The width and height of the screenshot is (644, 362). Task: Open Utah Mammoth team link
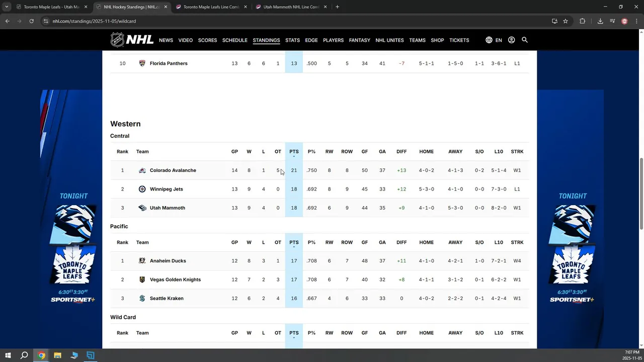pos(168,208)
